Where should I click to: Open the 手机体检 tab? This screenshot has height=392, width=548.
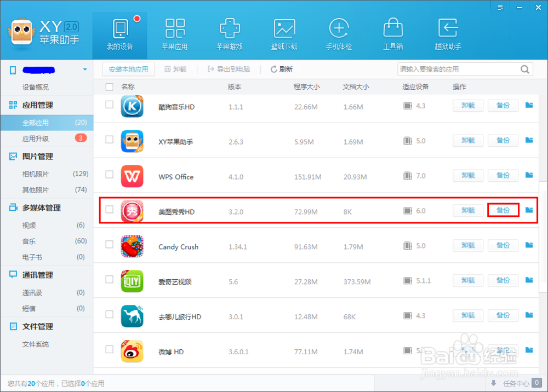pyautogui.click(x=338, y=36)
